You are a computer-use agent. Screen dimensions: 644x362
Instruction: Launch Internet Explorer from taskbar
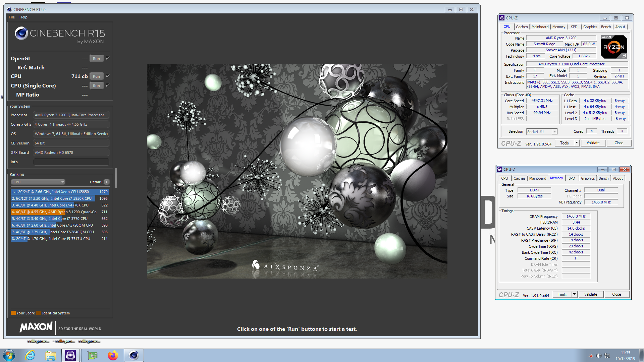pyautogui.click(x=30, y=355)
